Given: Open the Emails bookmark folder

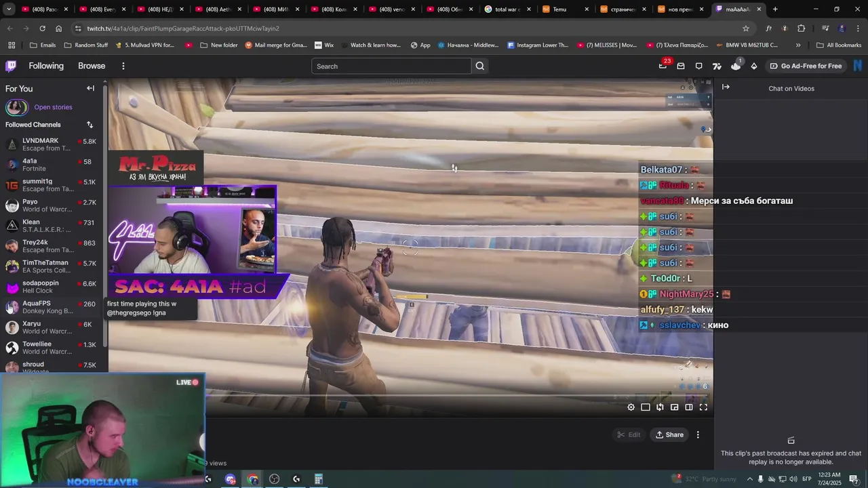Looking at the screenshot, I should 43,45.
